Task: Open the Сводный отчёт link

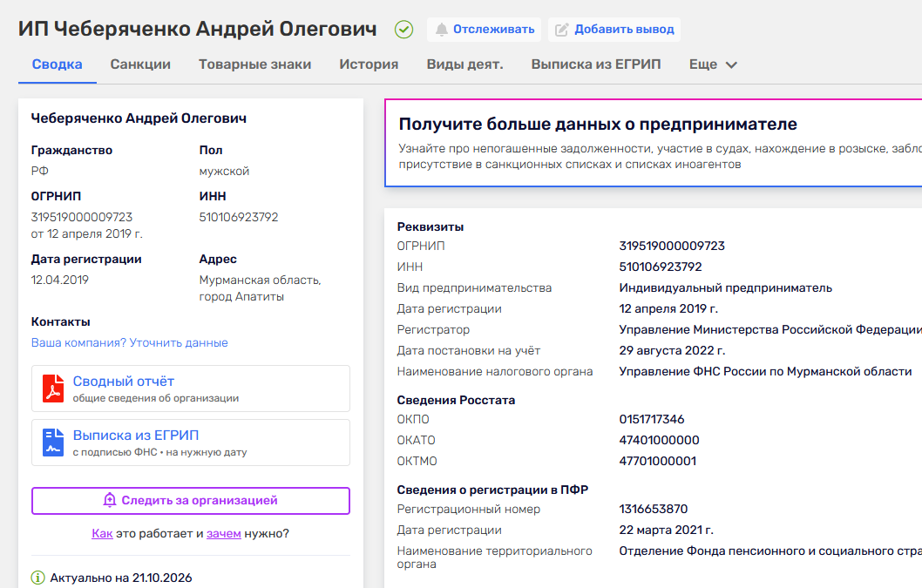Action: (124, 381)
